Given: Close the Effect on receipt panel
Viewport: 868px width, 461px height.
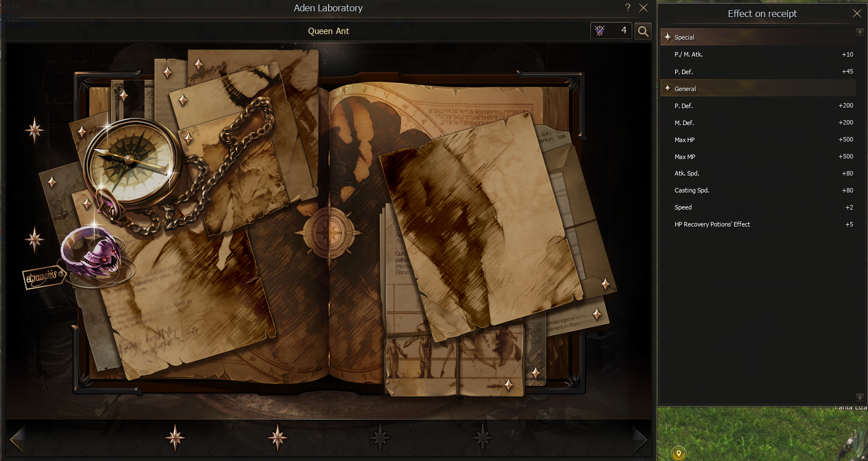Looking at the screenshot, I should [x=857, y=13].
